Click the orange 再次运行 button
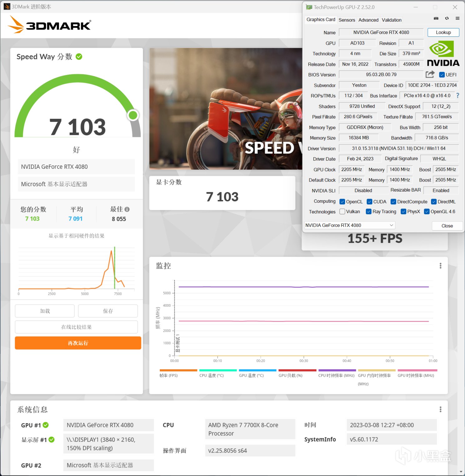Screen dimensions: 465x476 coord(78,343)
